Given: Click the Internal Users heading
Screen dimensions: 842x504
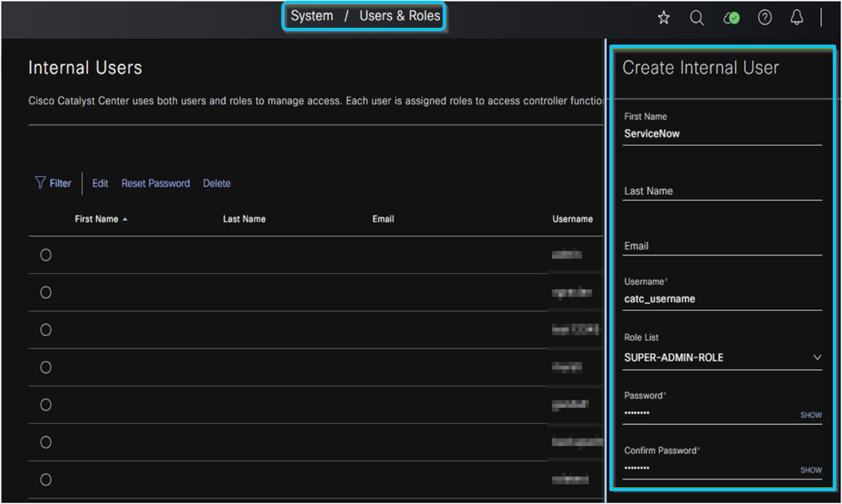Looking at the screenshot, I should pyautogui.click(x=85, y=67).
